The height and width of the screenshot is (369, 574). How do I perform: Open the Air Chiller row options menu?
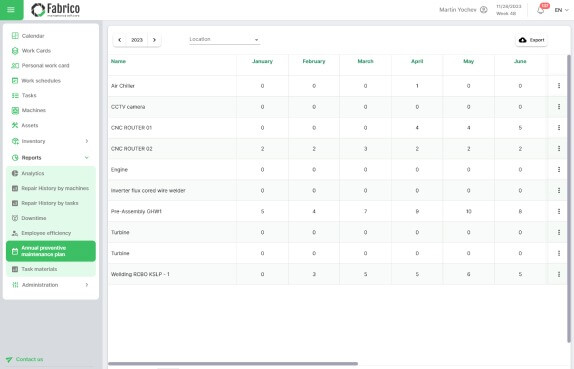point(559,86)
